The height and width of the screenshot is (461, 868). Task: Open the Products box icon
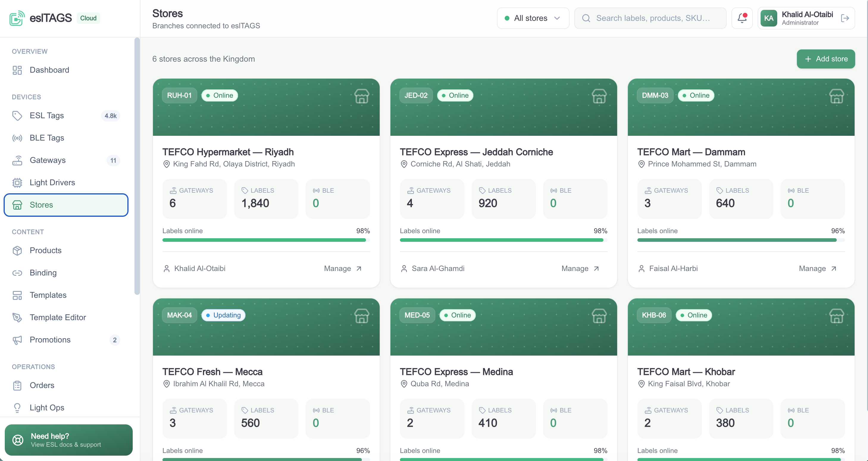pyautogui.click(x=17, y=250)
